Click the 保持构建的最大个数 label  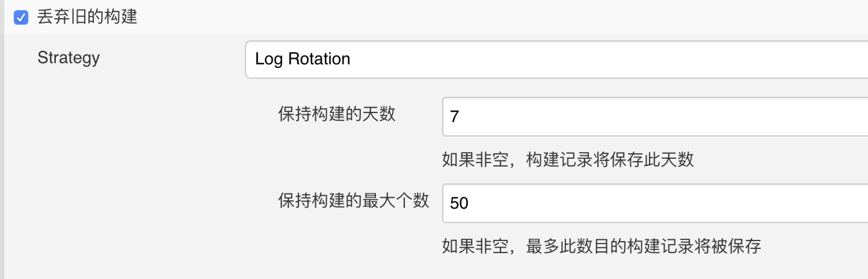[x=353, y=201]
